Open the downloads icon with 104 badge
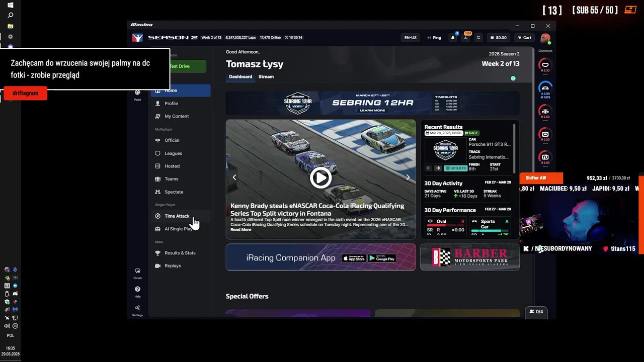Screen dimensions: 644x362 pos(466,38)
